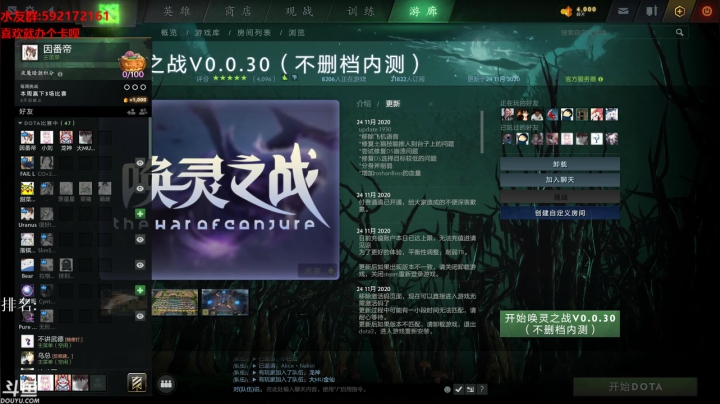Go to 房间列表 sub-navigation
Viewport: 720px width, 404px height.
click(254, 33)
